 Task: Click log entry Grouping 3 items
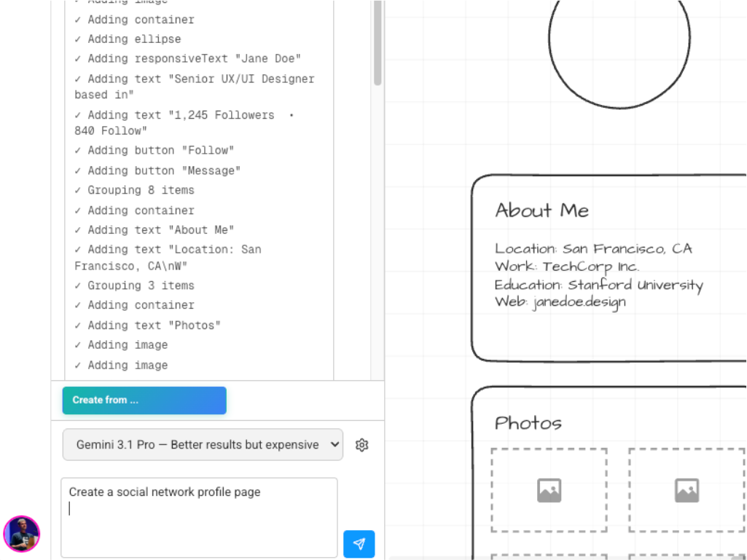[x=134, y=285]
